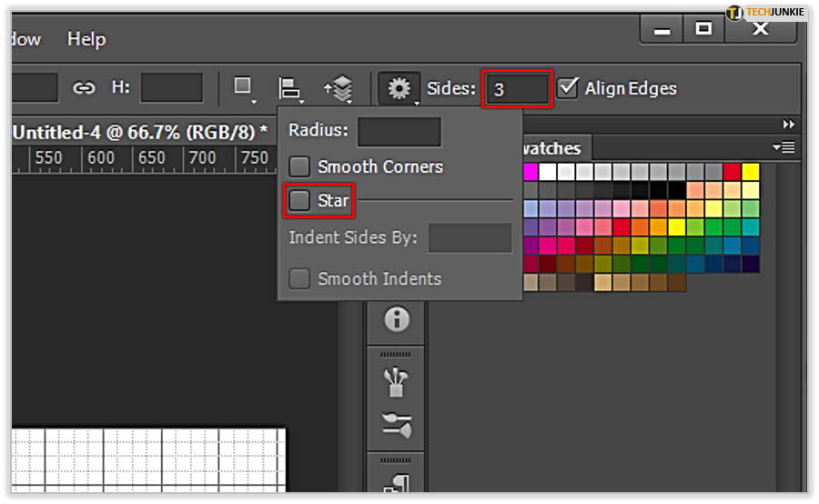Open the path arrangement layers icon

[x=339, y=89]
